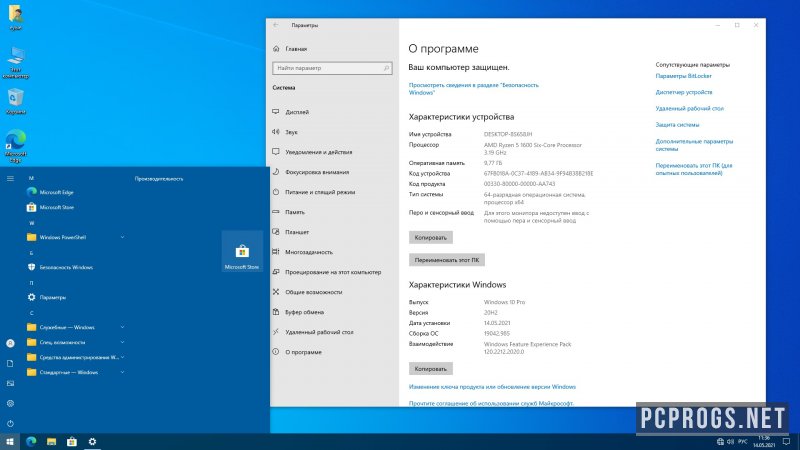Image resolution: width=800 pixels, height=450 pixels.
Task: Open Microsoft Store from the taskbar
Action: [x=71, y=442]
